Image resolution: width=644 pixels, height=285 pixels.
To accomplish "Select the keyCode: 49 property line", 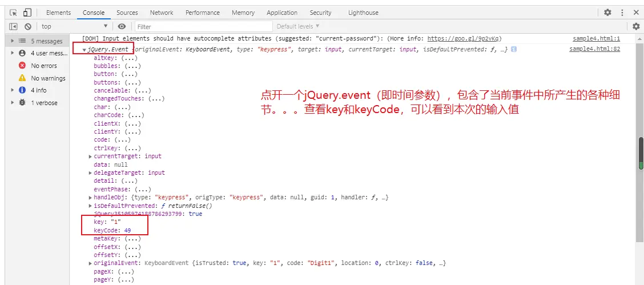I will pyautogui.click(x=112, y=230).
